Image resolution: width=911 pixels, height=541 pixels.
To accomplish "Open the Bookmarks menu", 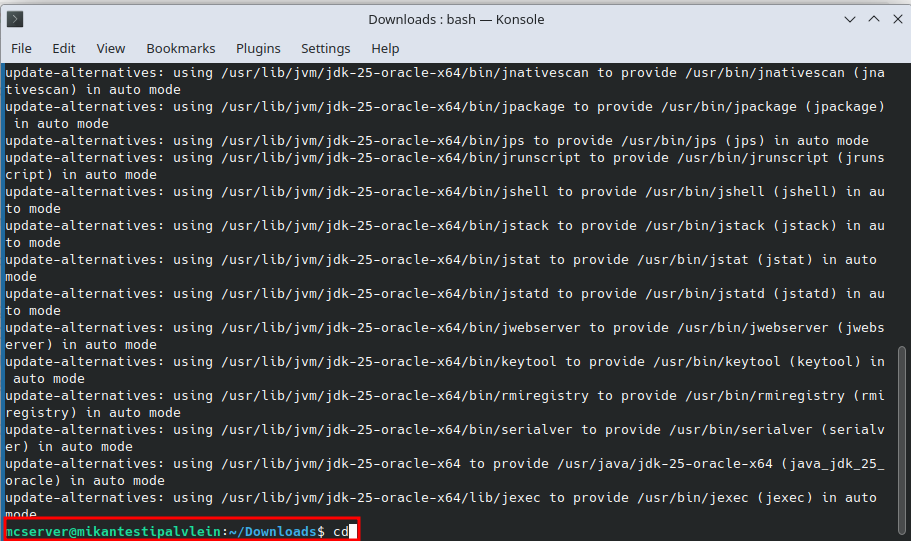I will (180, 48).
